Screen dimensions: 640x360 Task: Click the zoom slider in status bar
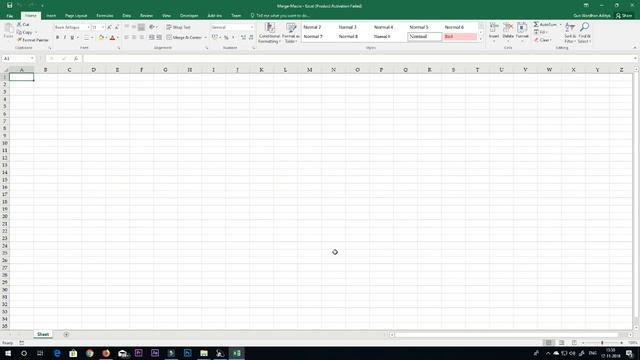602,343
